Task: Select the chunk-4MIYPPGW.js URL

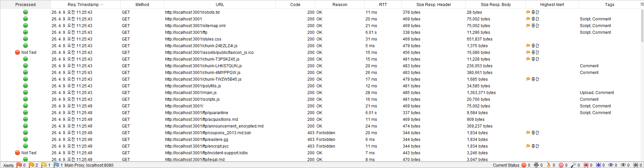Action: (203, 72)
